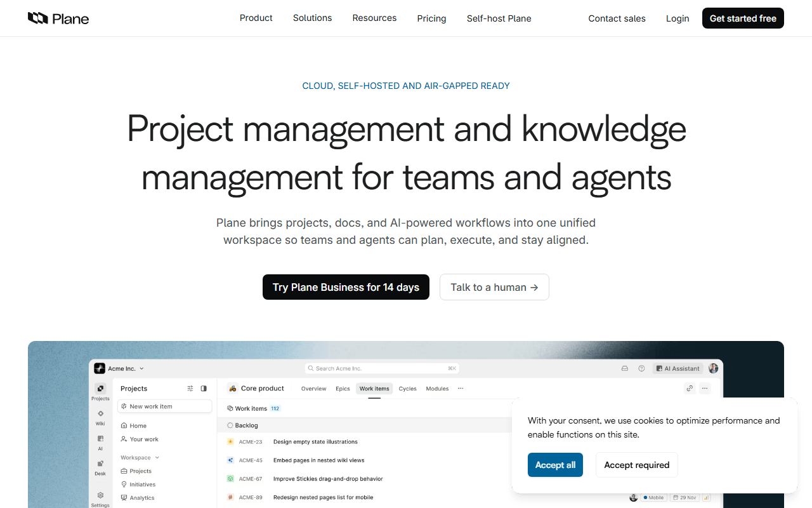Open "Embed pages in nested wiki views" item
This screenshot has width=812, height=508.
(318, 460)
